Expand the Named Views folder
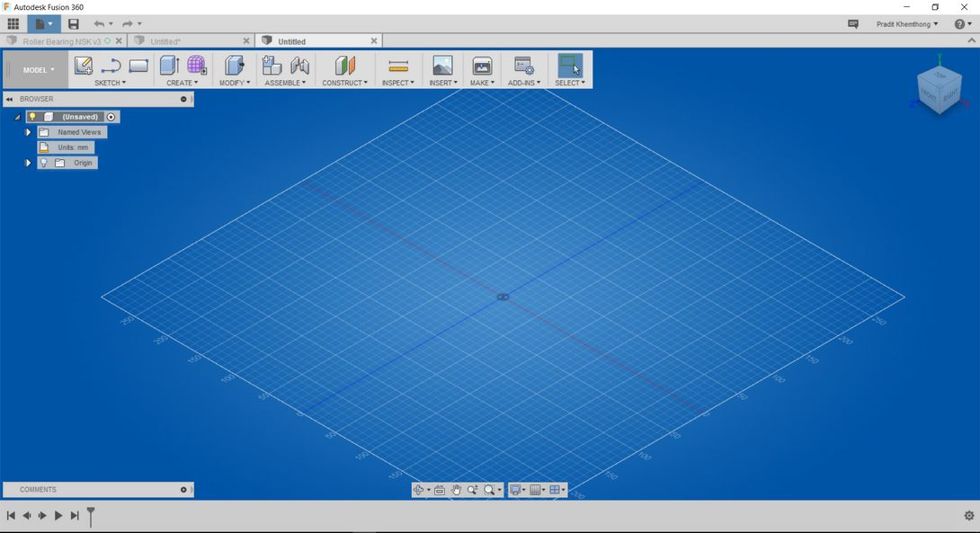The image size is (980, 533). click(x=28, y=131)
